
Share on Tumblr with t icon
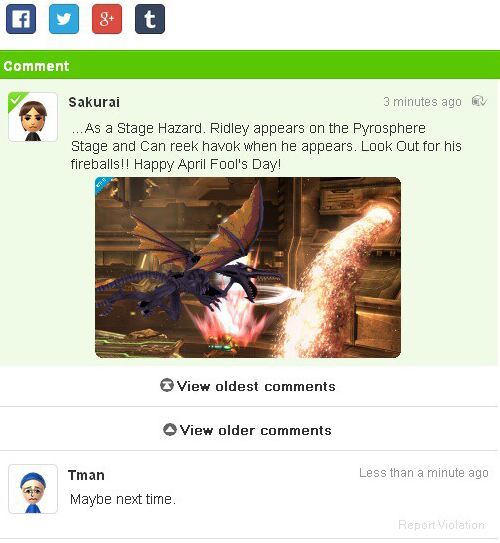150,19
